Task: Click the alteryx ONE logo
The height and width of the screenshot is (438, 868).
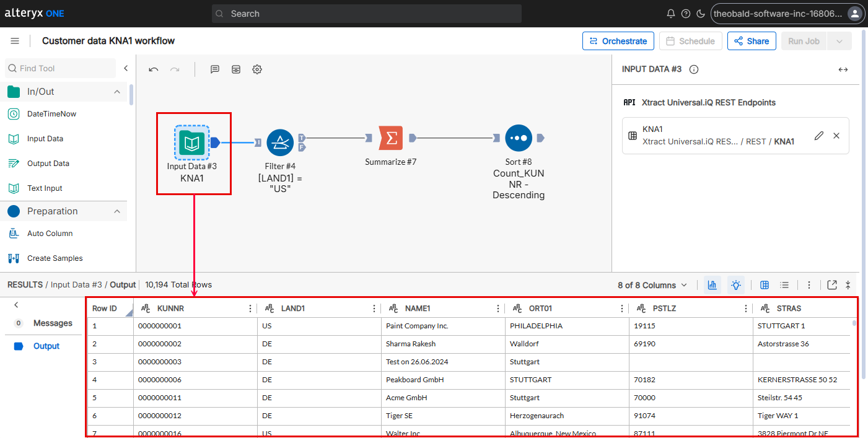Action: (34, 14)
